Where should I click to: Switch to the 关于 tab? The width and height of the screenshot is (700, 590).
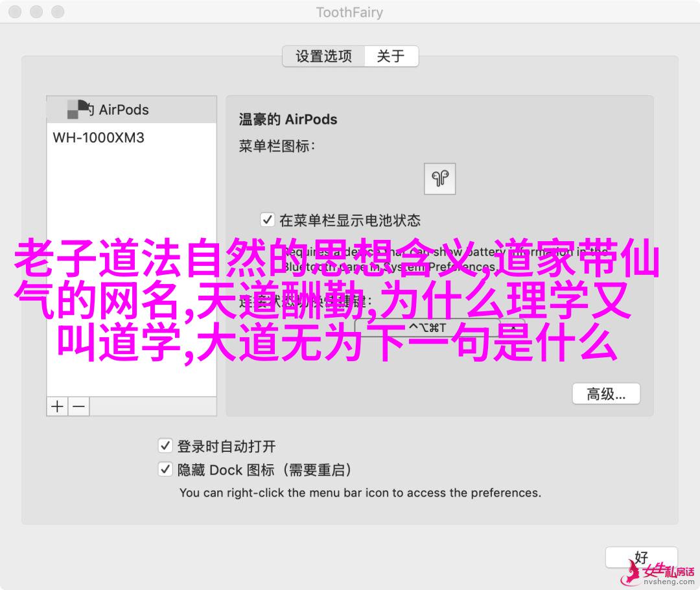[391, 56]
